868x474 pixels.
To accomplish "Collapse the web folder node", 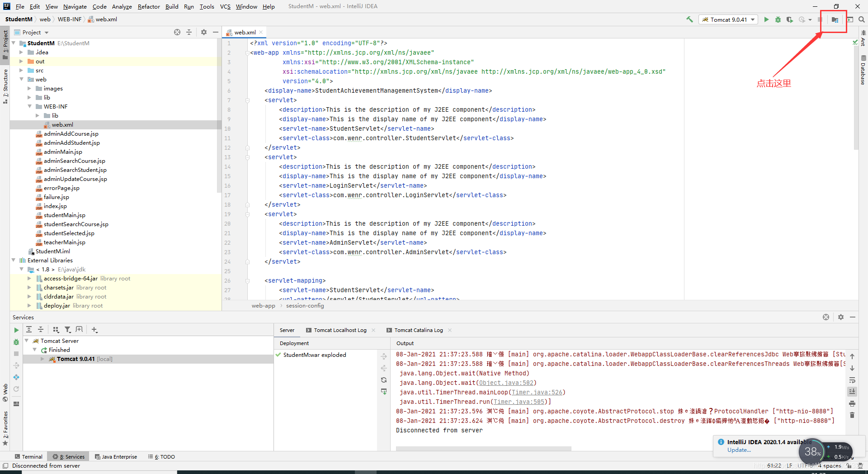I will pyautogui.click(x=21, y=79).
